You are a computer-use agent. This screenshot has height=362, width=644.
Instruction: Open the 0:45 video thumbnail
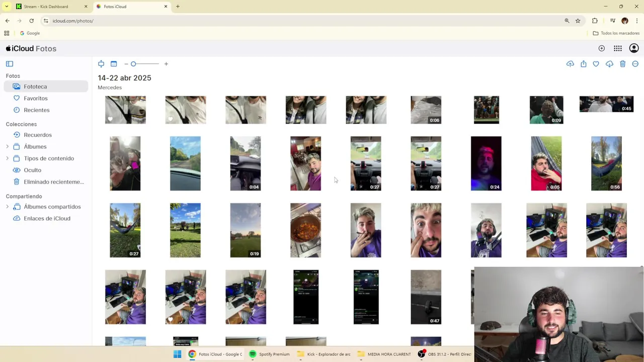(606, 104)
